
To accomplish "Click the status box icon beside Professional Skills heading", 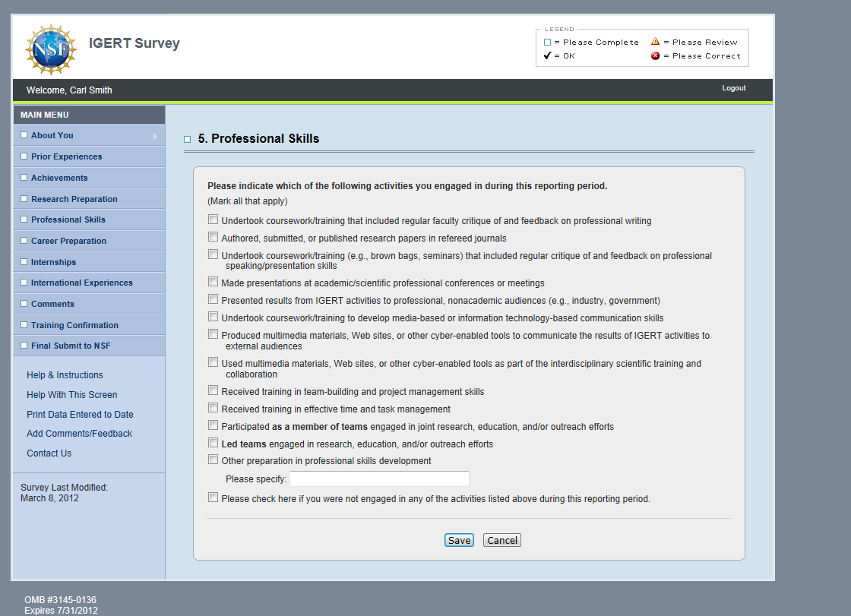I will pos(188,140).
